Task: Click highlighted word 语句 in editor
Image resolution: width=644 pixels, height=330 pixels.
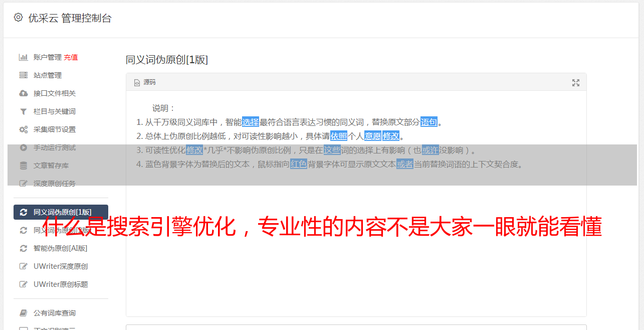Action: point(429,122)
